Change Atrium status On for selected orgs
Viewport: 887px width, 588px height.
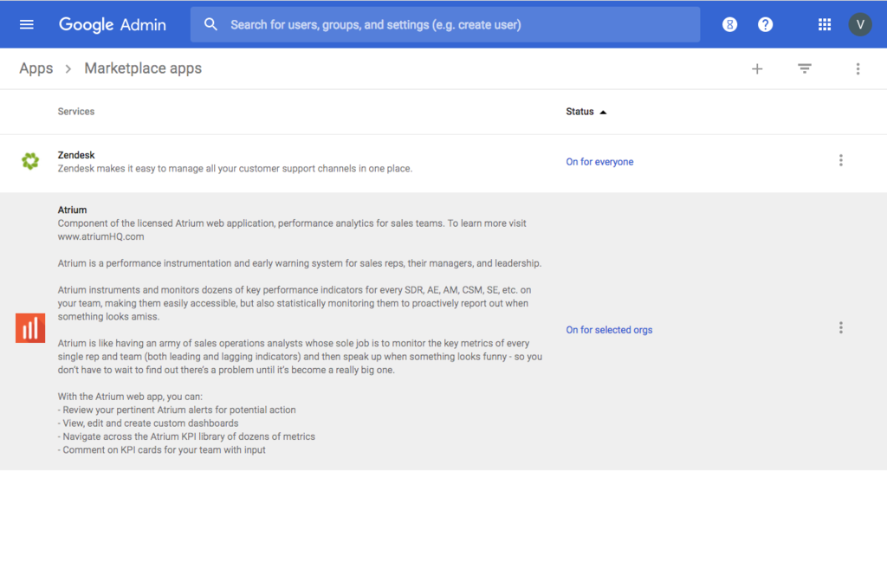coord(609,330)
